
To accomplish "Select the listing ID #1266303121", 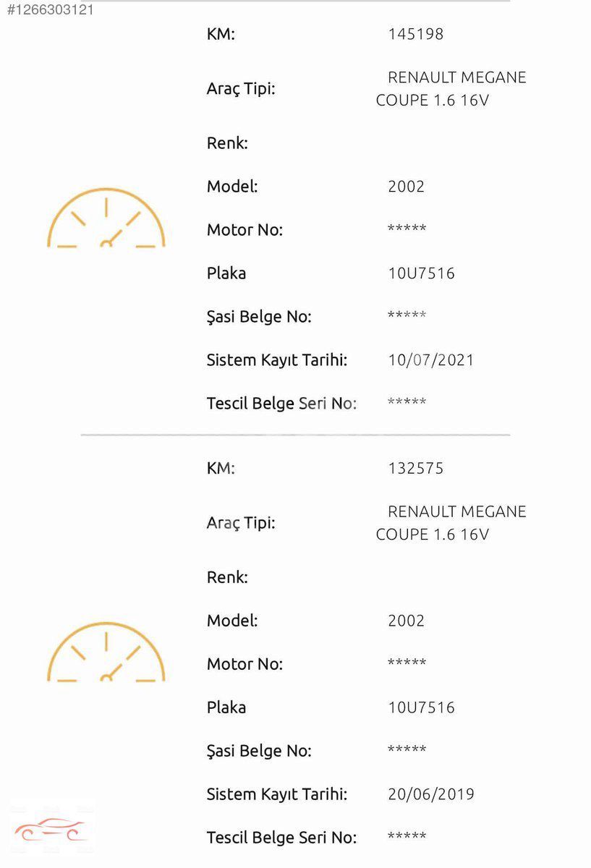I will coord(51,10).
